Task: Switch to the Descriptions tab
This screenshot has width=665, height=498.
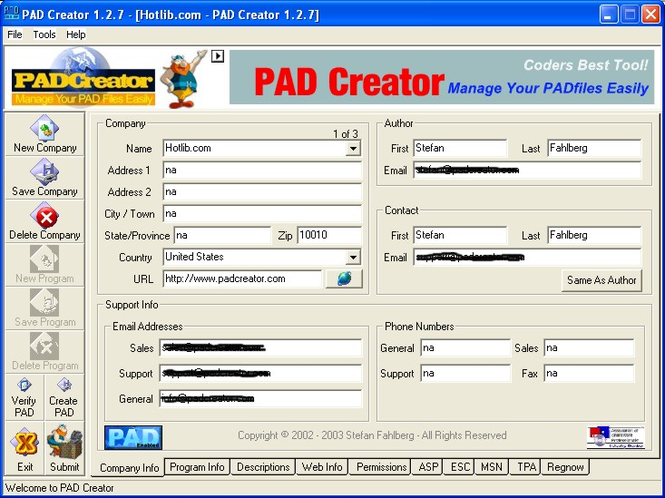Action: click(263, 467)
